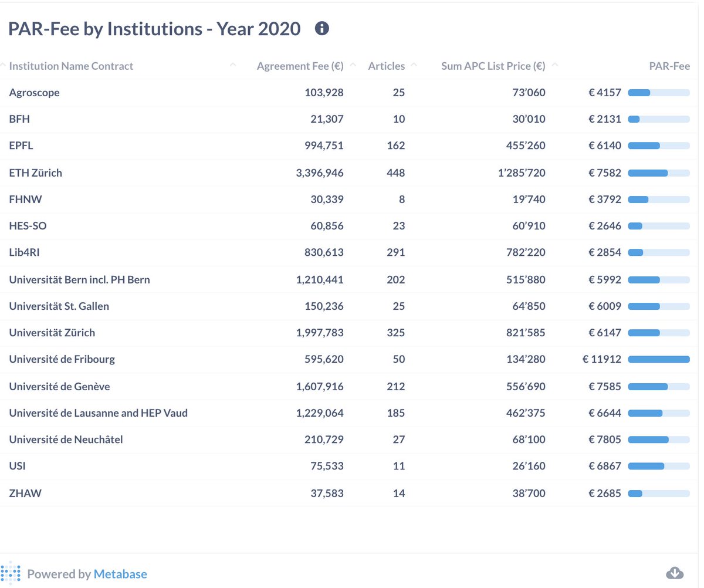Sort by Institution Name Contract header
The image size is (704, 588).
tap(71, 66)
